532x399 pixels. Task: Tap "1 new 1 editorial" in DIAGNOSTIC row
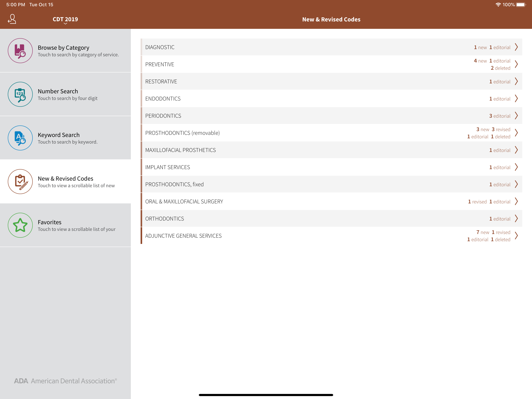coord(492,47)
